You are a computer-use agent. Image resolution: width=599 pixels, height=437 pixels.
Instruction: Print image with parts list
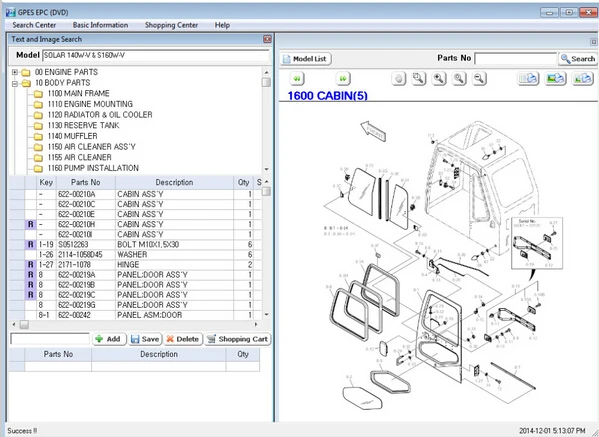582,79
